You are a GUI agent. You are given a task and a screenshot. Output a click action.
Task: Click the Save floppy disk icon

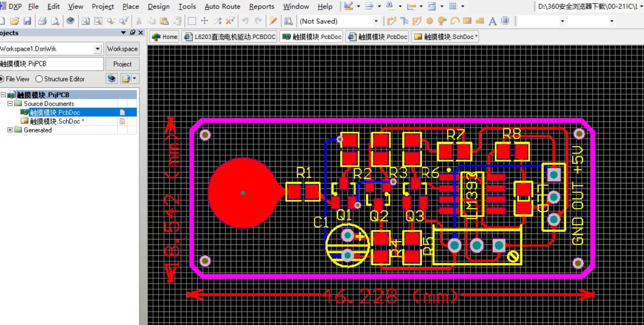27,21
